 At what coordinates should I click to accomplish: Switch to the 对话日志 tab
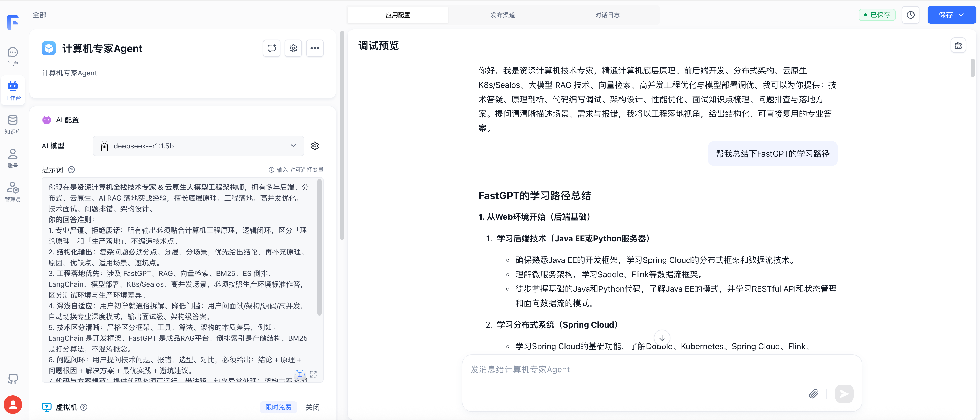click(x=607, y=15)
